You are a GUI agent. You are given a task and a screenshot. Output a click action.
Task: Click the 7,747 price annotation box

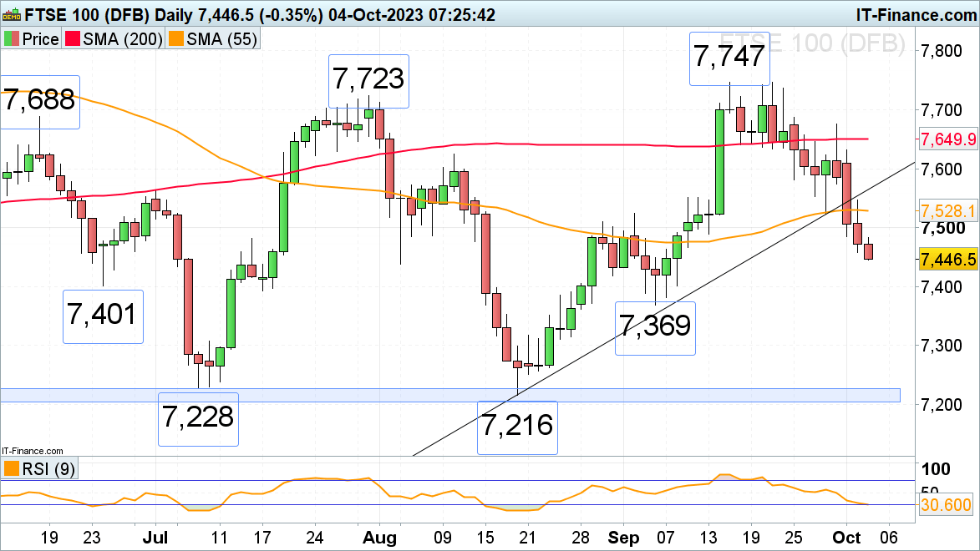pyautogui.click(x=729, y=58)
